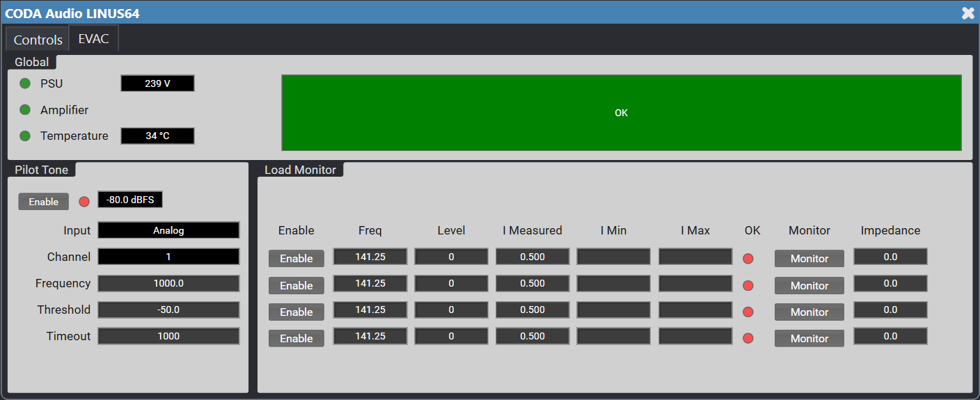Switch to the Controls tab
The image size is (980, 400).
pos(38,40)
